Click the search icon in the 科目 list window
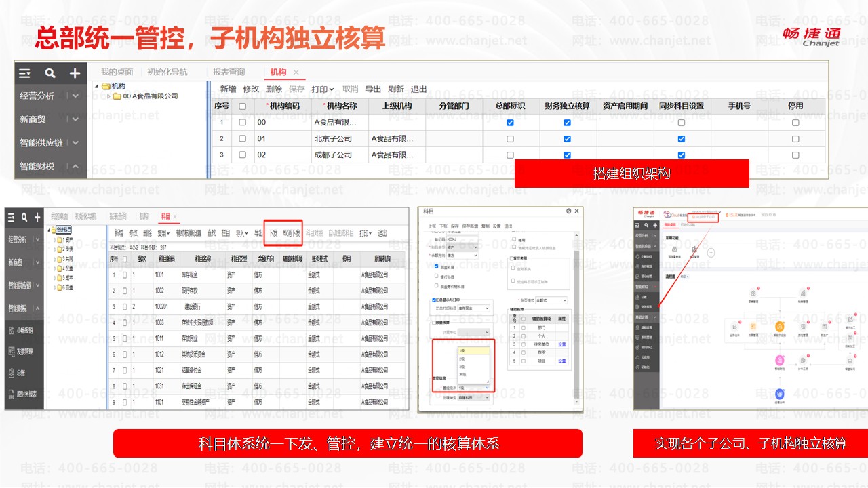868x488 pixels. pyautogui.click(x=24, y=218)
